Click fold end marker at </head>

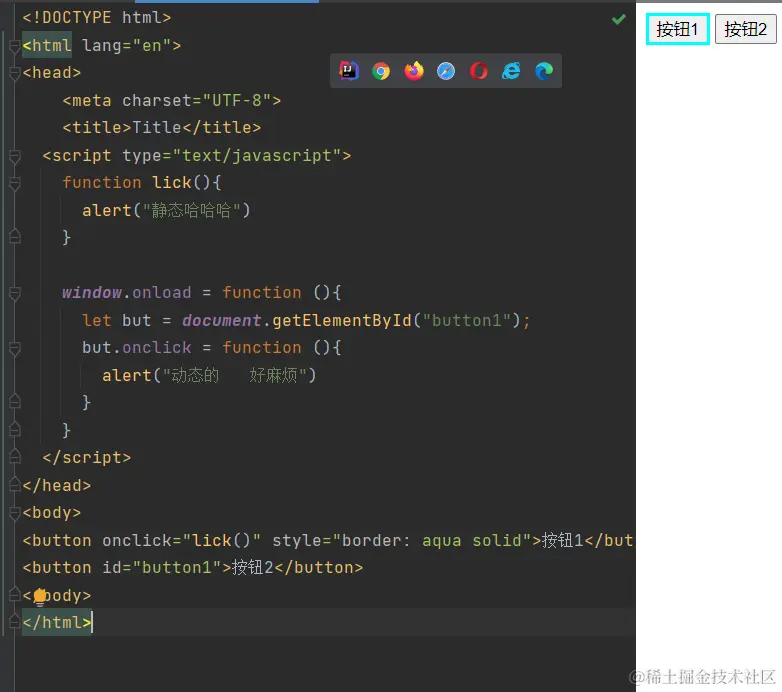pos(14,484)
